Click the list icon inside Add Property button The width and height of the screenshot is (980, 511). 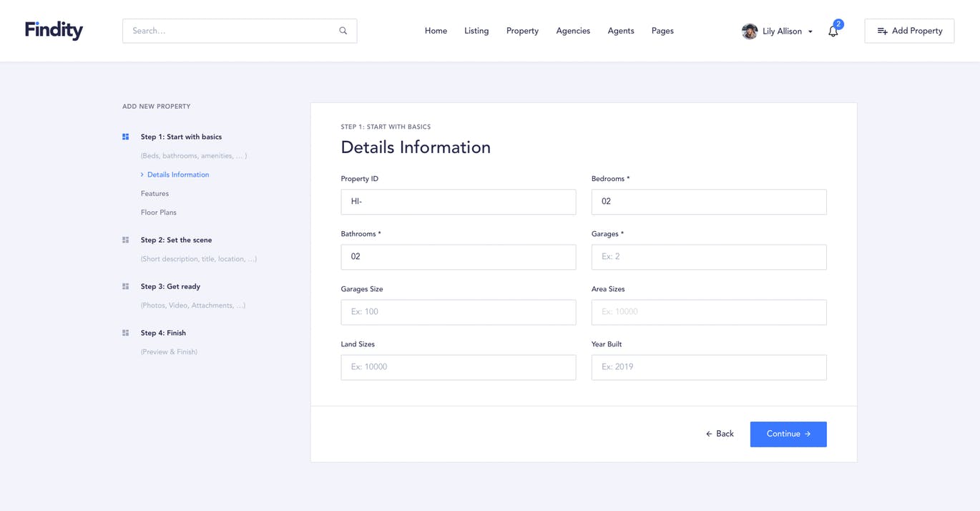coord(881,31)
